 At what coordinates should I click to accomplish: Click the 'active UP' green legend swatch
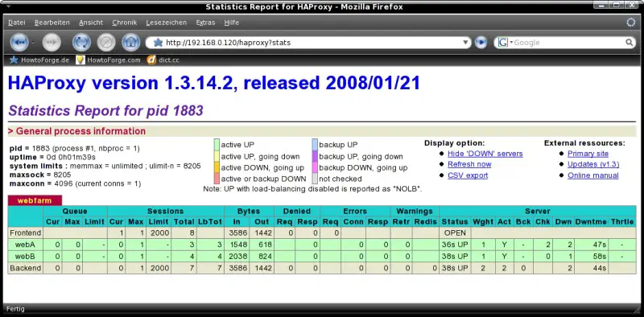click(x=217, y=145)
